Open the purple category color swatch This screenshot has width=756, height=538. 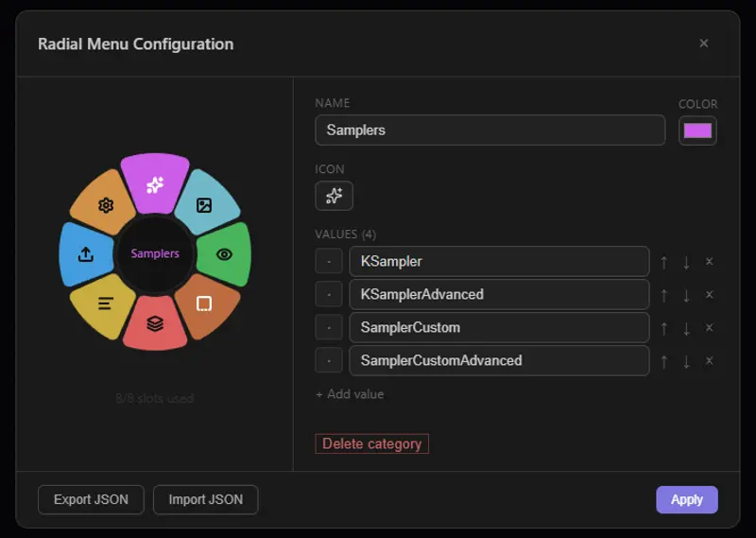pyautogui.click(x=697, y=130)
